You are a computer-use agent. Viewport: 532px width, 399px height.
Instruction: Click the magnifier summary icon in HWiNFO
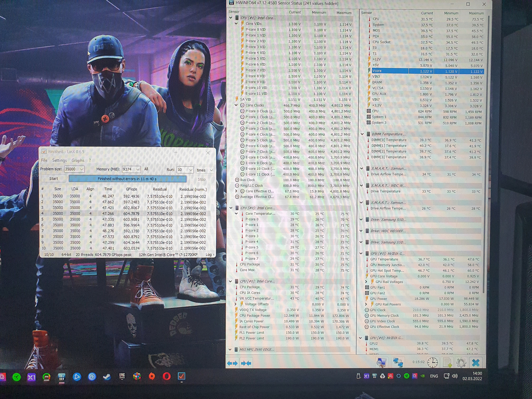point(381,362)
